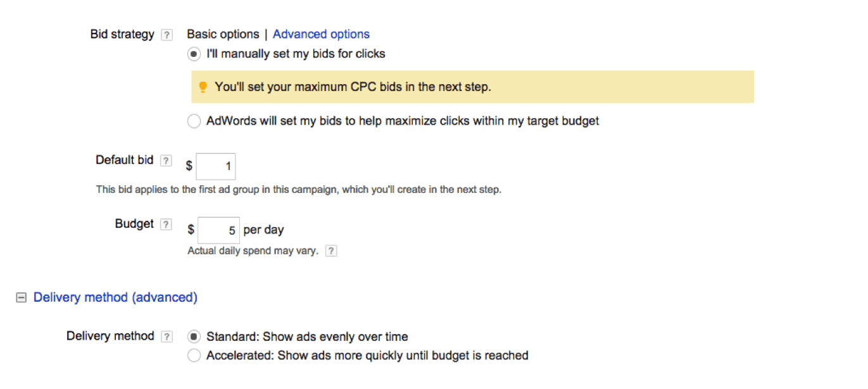This screenshot has width=868, height=389.
Task: Collapse the Delivery method section using minus icon
Action: point(21,297)
